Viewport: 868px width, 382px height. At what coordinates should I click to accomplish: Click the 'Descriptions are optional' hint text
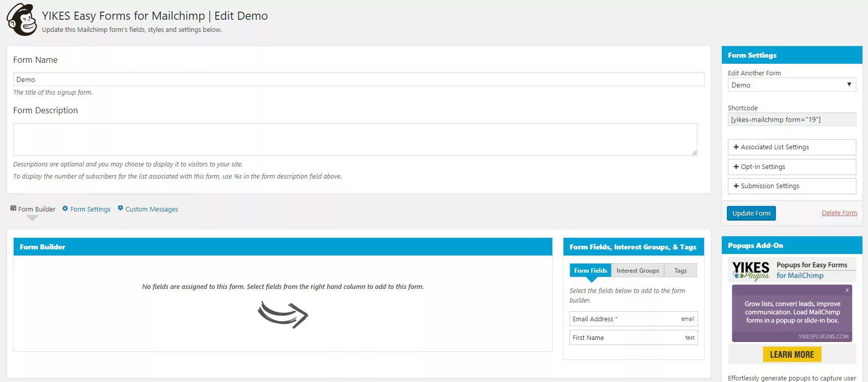tap(128, 164)
